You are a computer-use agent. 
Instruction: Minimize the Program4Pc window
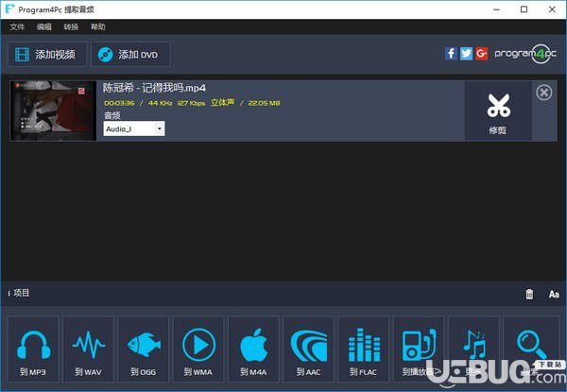click(x=496, y=9)
